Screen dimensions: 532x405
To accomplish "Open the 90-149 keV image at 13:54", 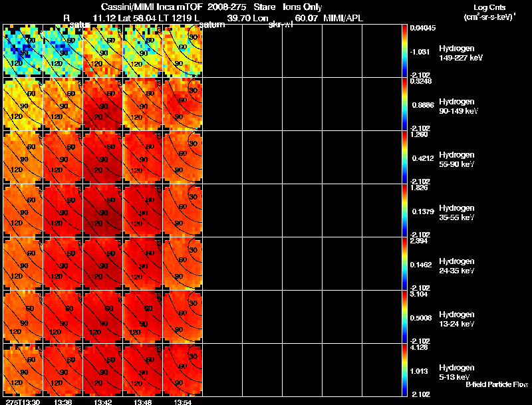I will [182, 104].
